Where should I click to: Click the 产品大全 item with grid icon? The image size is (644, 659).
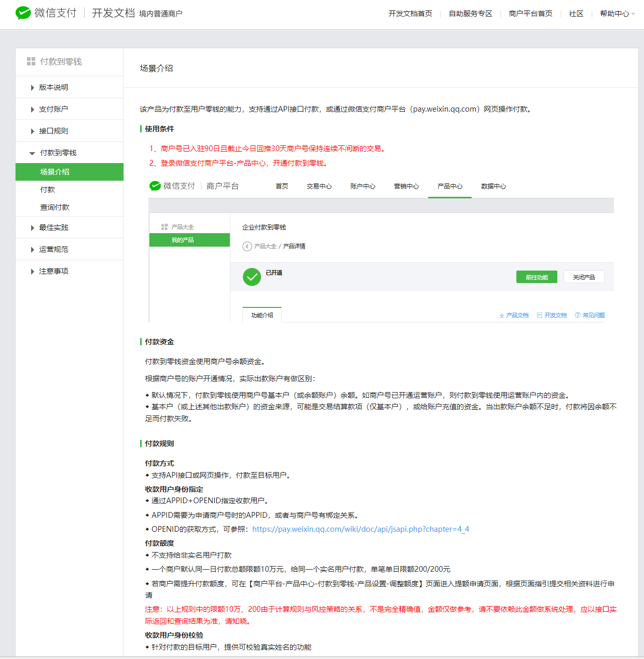pos(177,227)
